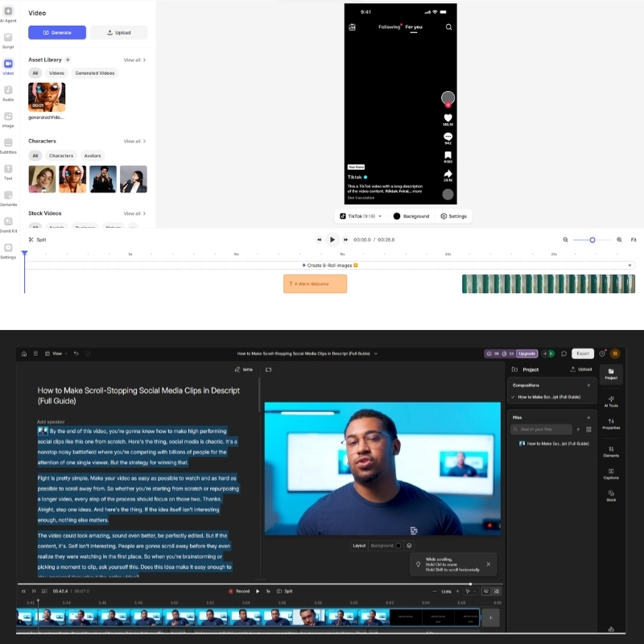Select the A Warm Welcome text clip
This screenshot has width=644, height=644.
tap(315, 284)
